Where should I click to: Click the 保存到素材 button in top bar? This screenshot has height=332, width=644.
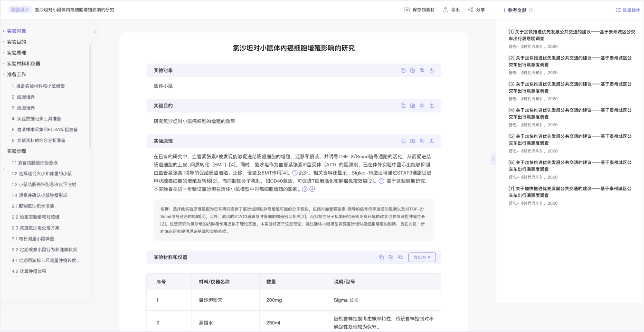coord(419,9)
